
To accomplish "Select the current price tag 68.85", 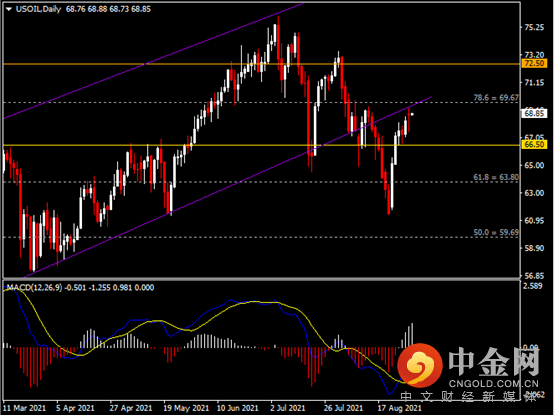I will [534, 114].
